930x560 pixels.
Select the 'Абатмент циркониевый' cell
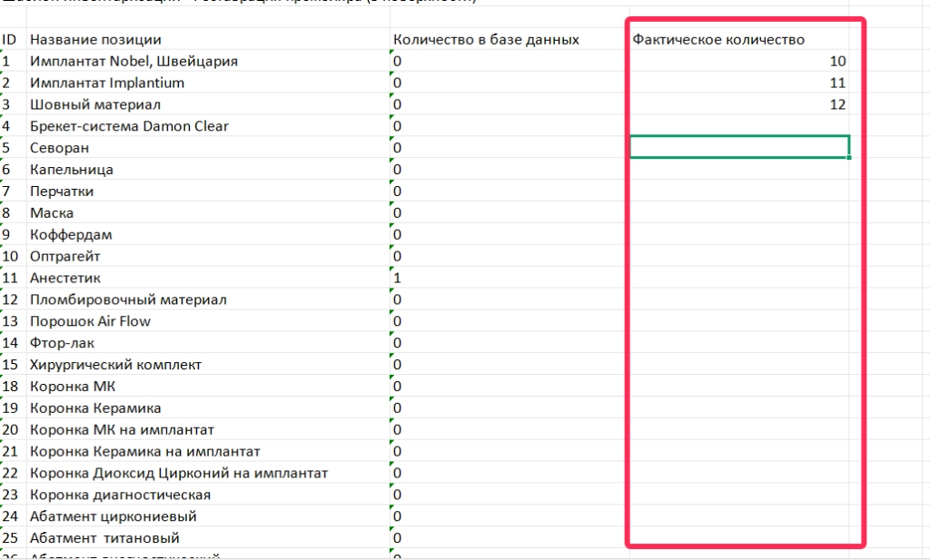pyautogui.click(x=113, y=516)
